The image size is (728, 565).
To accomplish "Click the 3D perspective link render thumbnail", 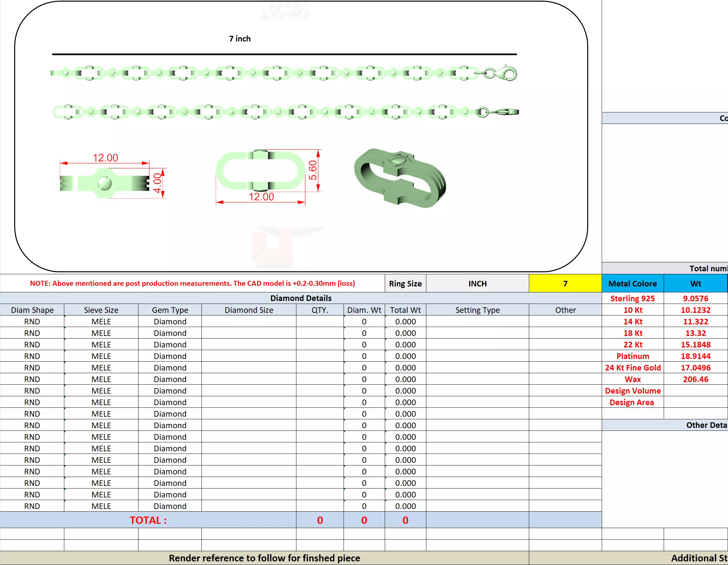I will (x=400, y=178).
